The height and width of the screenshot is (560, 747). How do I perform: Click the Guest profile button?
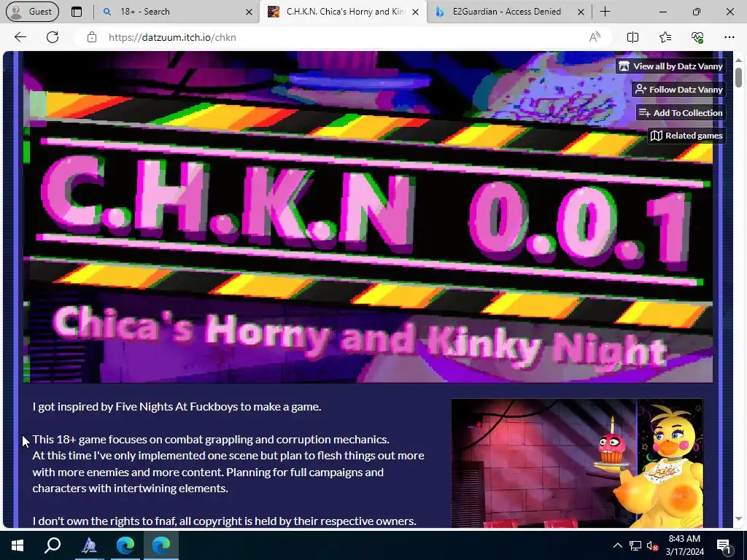point(32,12)
